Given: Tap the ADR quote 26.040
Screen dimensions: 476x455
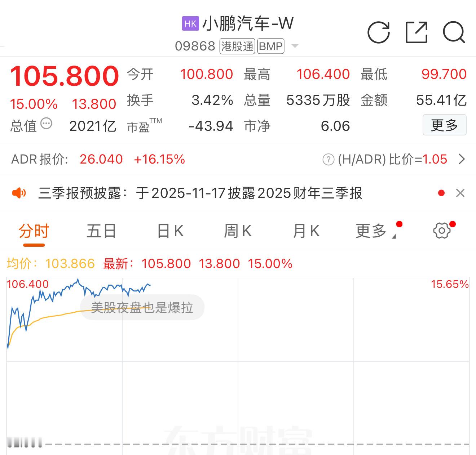Looking at the screenshot, I should coord(101,159).
